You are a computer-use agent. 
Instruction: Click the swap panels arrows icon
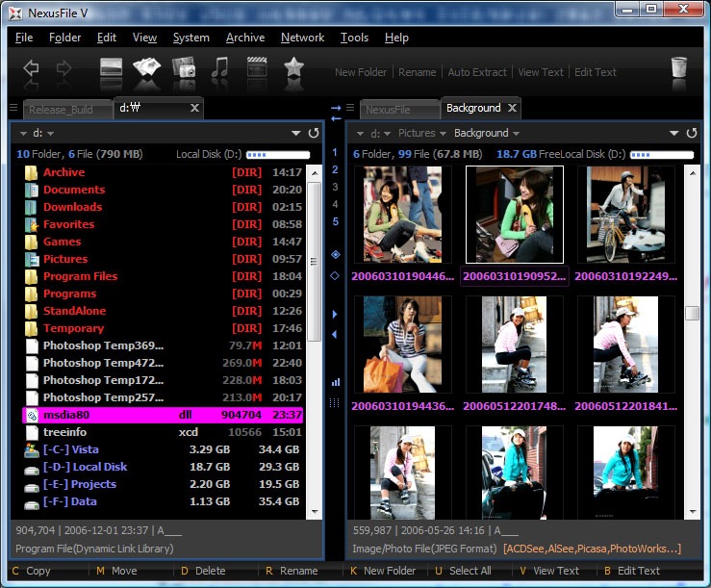click(x=336, y=112)
